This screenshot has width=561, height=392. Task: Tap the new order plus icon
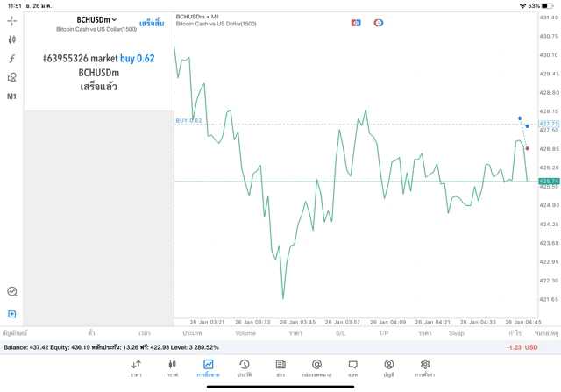click(x=11, y=314)
